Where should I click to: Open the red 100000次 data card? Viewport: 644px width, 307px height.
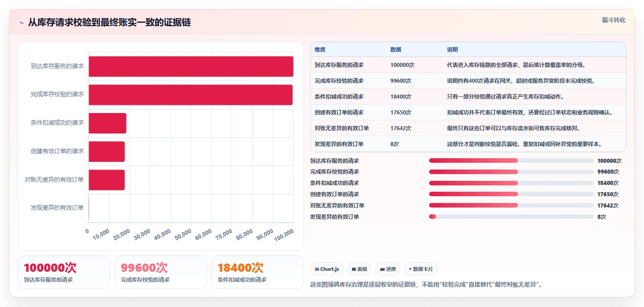64,272
